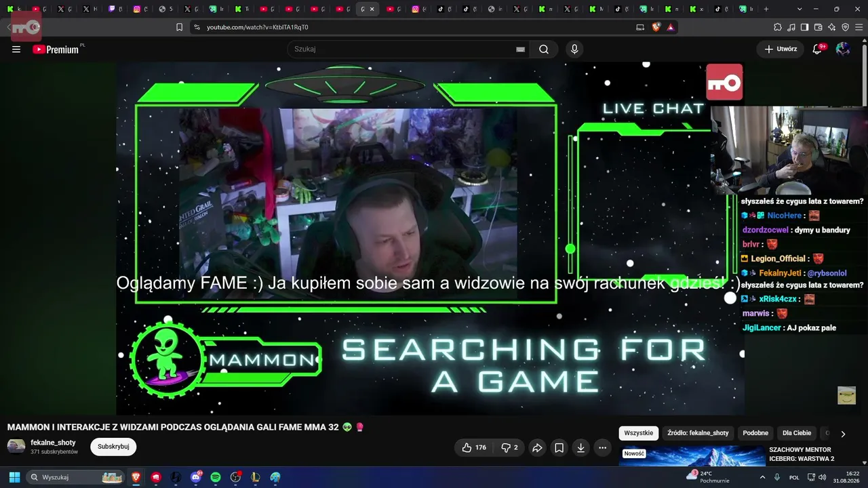Close the currently active browser tab

point(372,9)
